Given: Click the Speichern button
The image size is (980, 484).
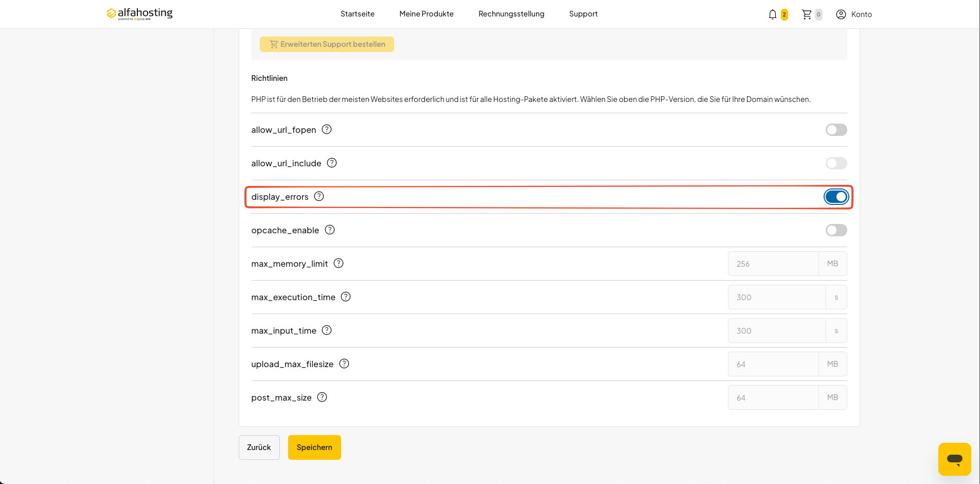Looking at the screenshot, I should point(314,447).
